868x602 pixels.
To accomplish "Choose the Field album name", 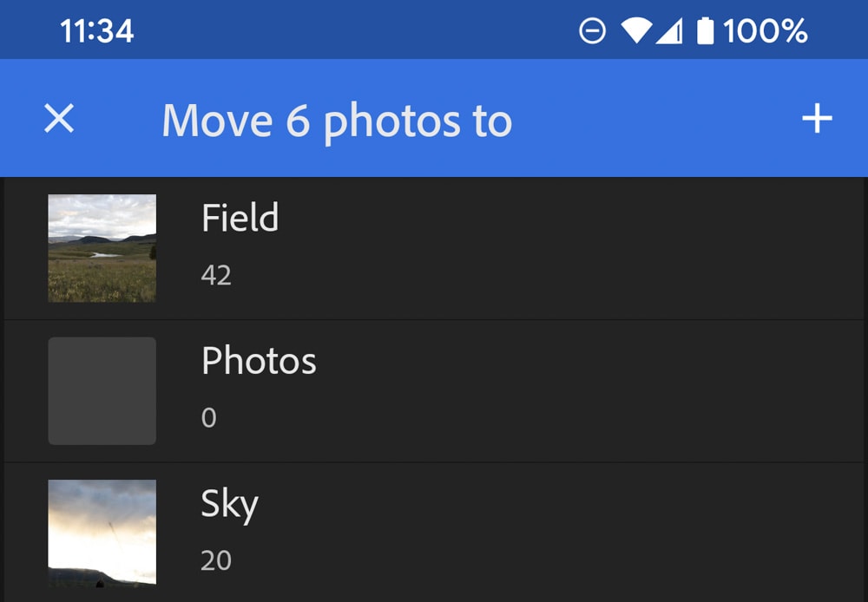I will pyautogui.click(x=240, y=217).
